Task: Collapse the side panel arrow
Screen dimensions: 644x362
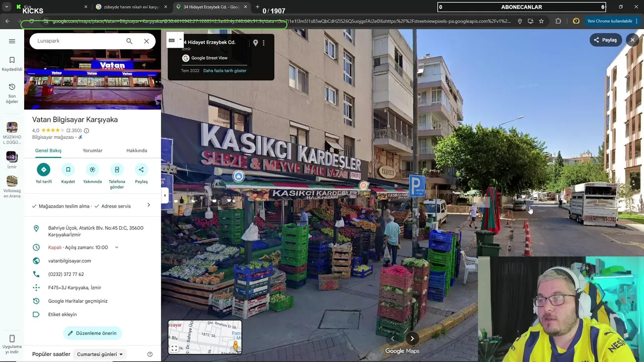Action: click(x=165, y=195)
